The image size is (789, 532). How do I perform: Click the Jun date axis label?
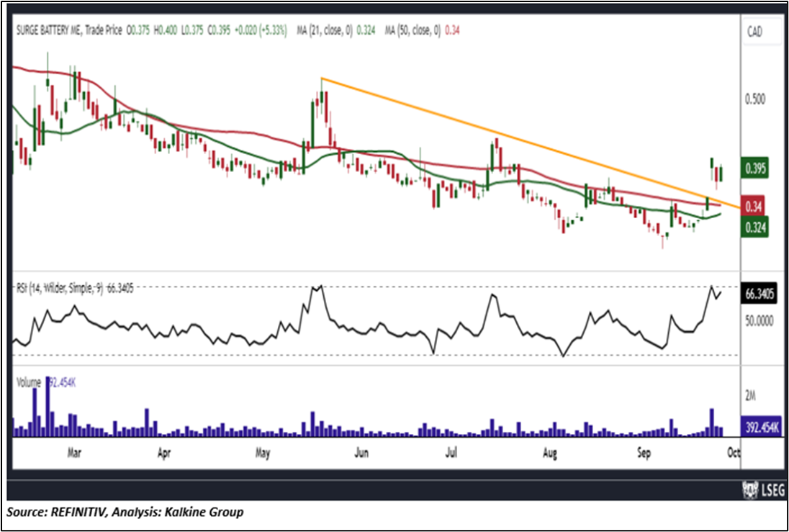[361, 454]
